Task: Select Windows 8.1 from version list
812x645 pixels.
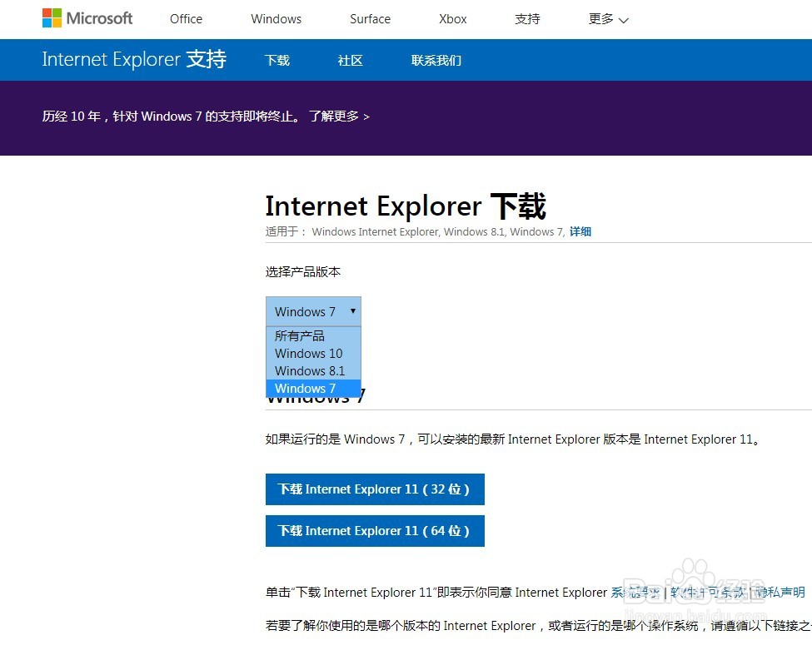Action: 313,371
